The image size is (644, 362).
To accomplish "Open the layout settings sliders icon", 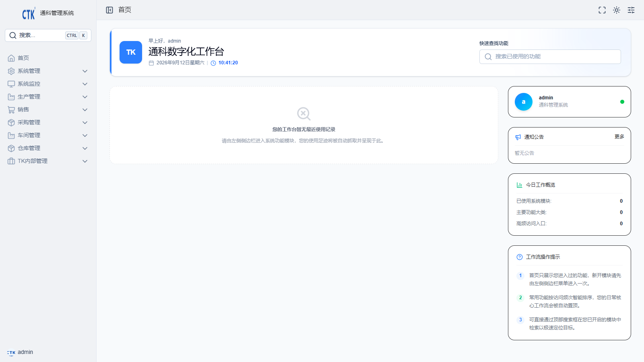I will [x=631, y=10].
